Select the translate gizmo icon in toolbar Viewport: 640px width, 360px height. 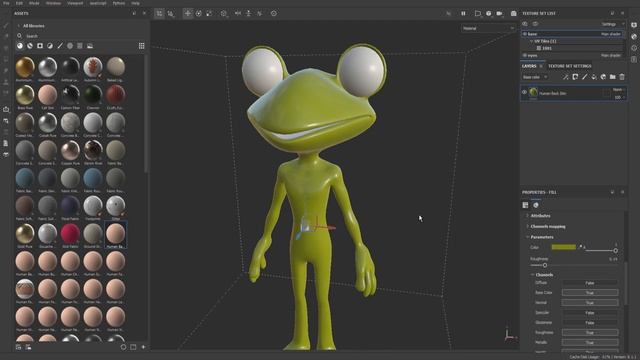(x=188, y=13)
